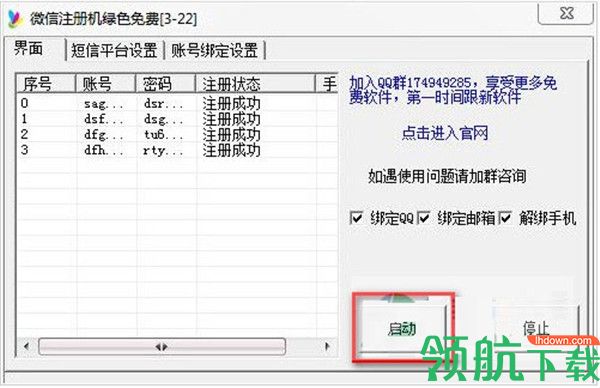Click the QQ群 174949285 promo text
This screenshot has height=388, width=600.
[x=453, y=90]
